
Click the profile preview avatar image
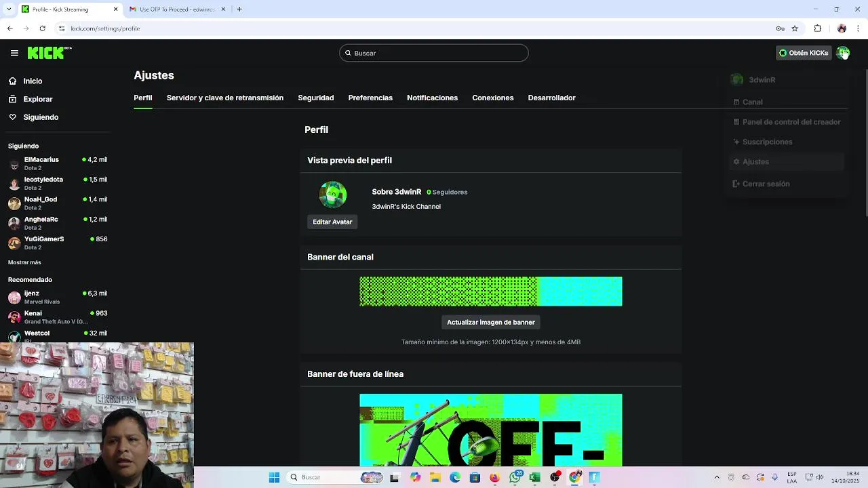[333, 195]
